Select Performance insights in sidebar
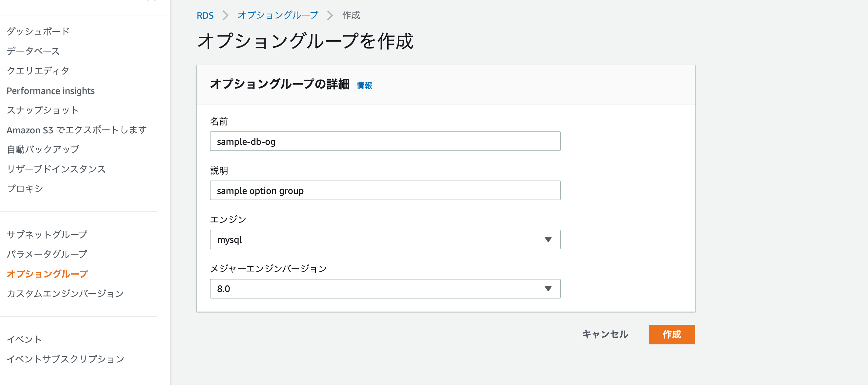 click(50, 91)
